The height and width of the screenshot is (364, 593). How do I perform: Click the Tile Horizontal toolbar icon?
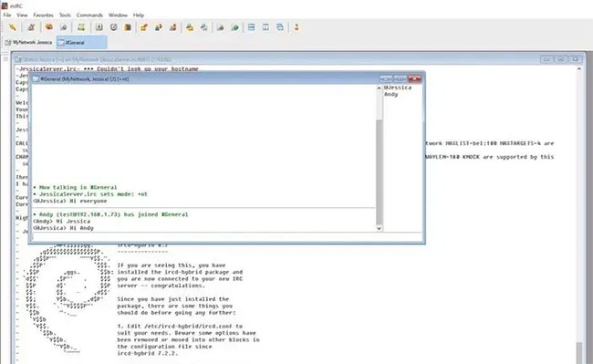252,27
